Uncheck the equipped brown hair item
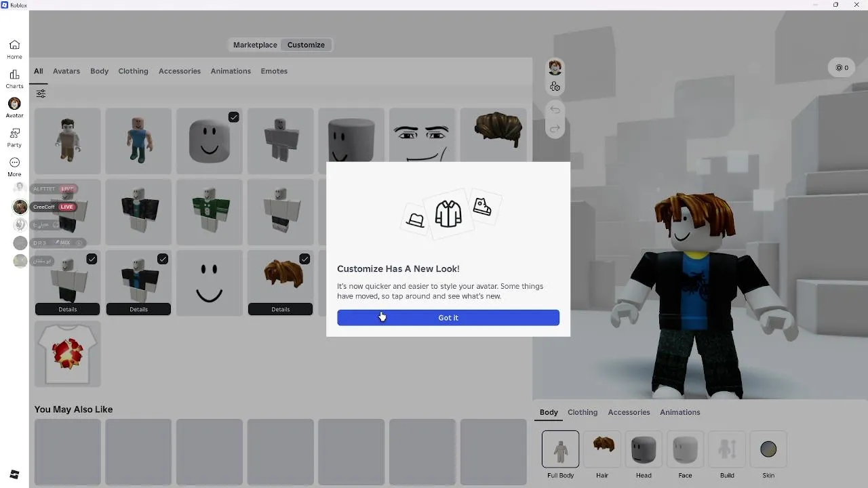This screenshot has width=868, height=488. tap(304, 259)
